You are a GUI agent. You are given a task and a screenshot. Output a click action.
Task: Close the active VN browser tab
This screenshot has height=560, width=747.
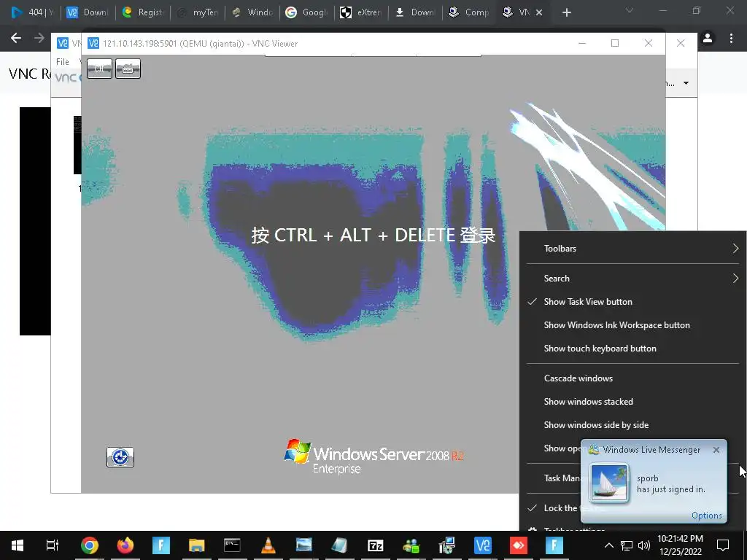pos(539,13)
